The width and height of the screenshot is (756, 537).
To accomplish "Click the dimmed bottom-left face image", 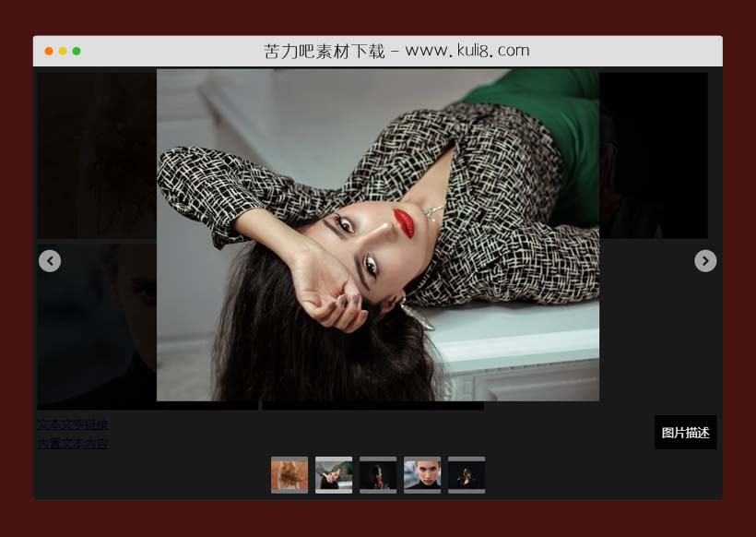I will (x=96, y=323).
